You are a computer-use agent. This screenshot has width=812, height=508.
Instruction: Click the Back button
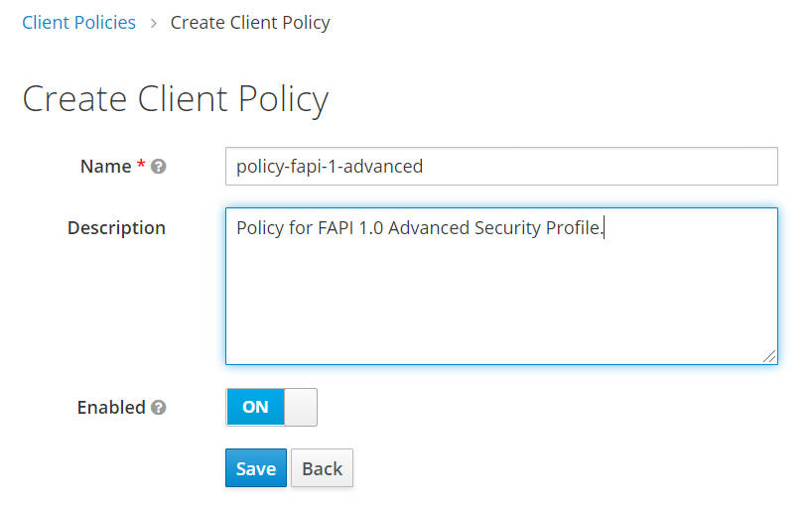pyautogui.click(x=322, y=468)
